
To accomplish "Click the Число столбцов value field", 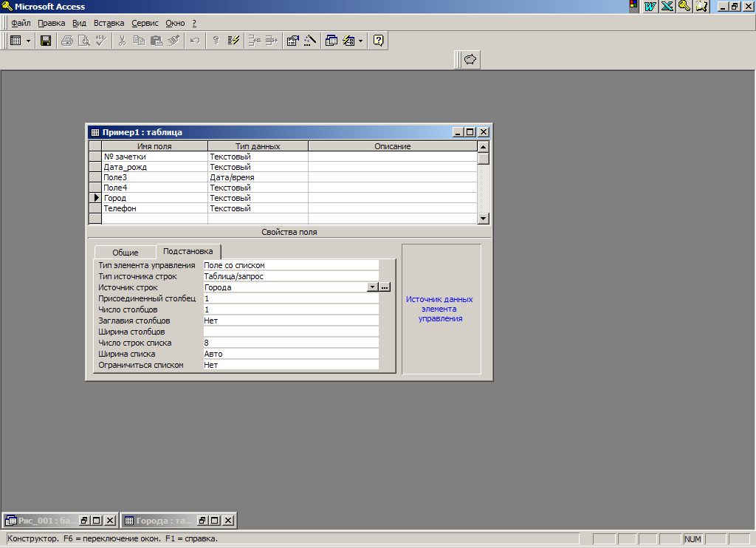I will click(291, 309).
